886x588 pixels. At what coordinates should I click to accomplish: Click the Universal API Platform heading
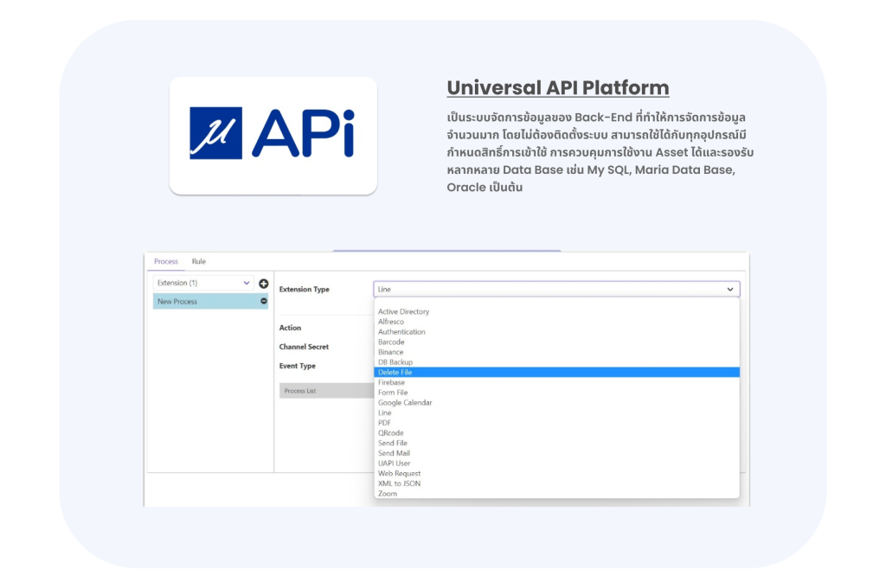click(x=557, y=87)
